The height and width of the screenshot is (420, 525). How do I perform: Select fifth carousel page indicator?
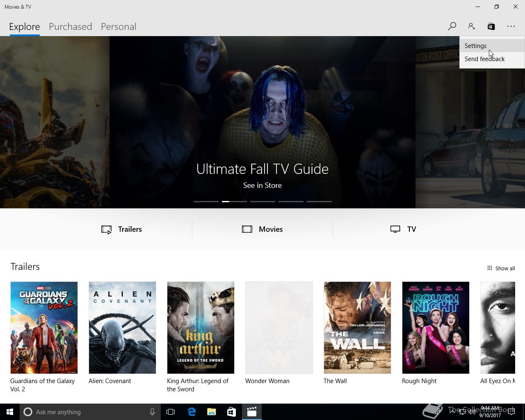319,201
